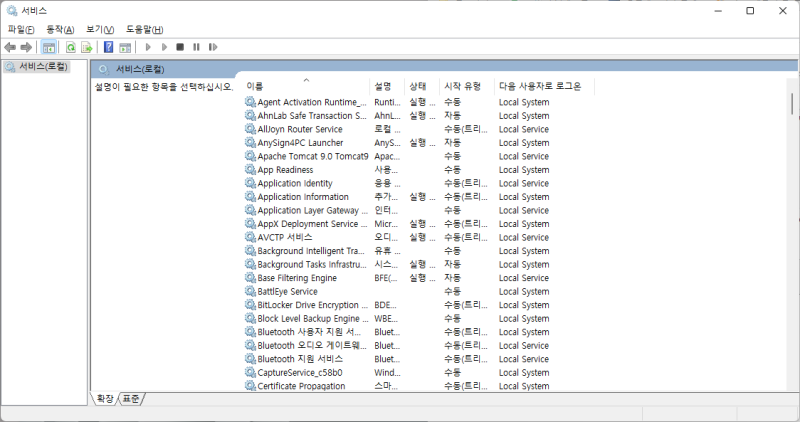Select the Apache Tomcat 9.0 gear icon
The width and height of the screenshot is (800, 422).
pos(250,156)
